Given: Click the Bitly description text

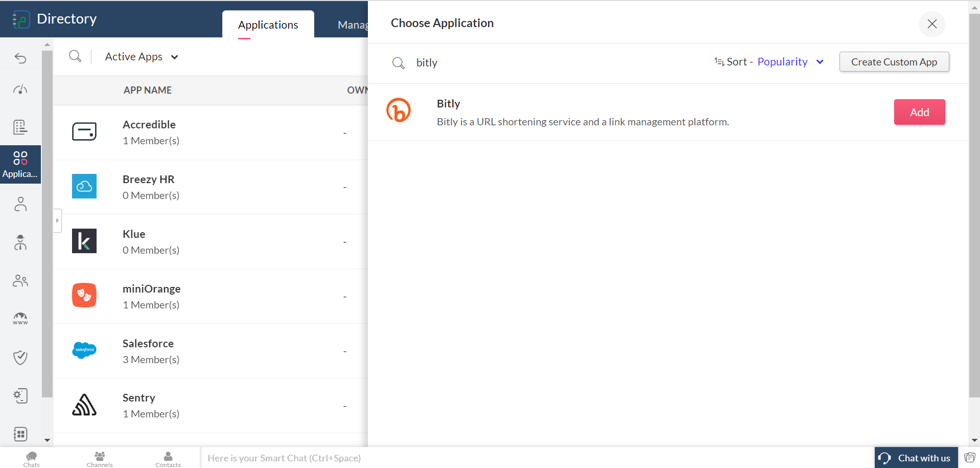Looking at the screenshot, I should pos(583,122).
